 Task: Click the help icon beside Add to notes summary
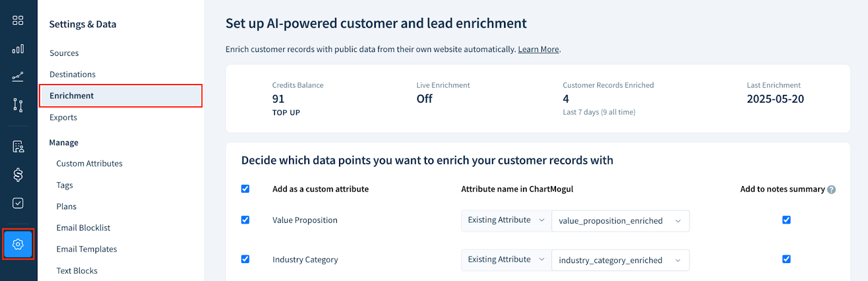[832, 189]
